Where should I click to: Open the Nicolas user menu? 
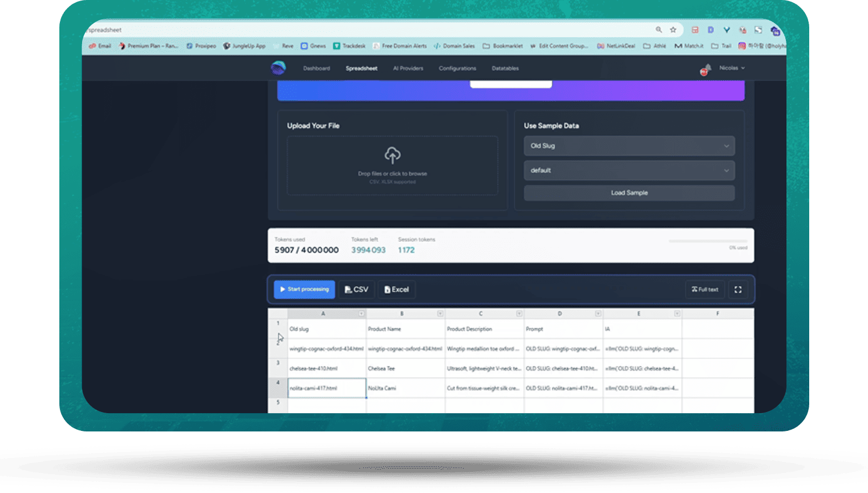(x=732, y=68)
